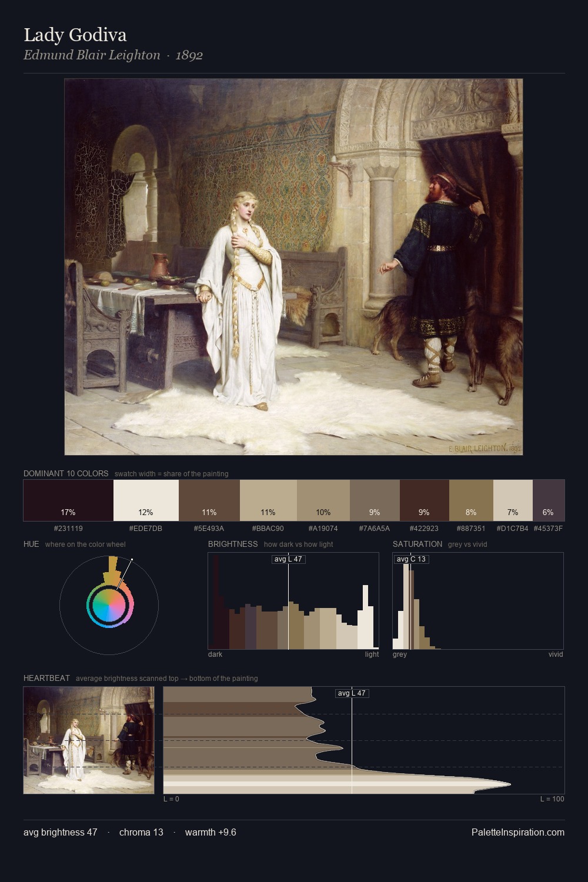Select the #7A6A5A swatch

375,500
